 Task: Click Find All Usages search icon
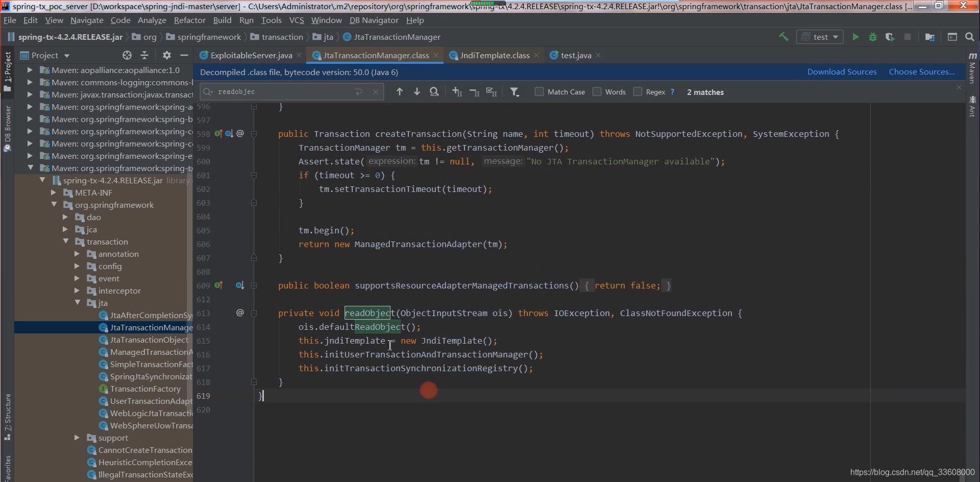coord(434,92)
